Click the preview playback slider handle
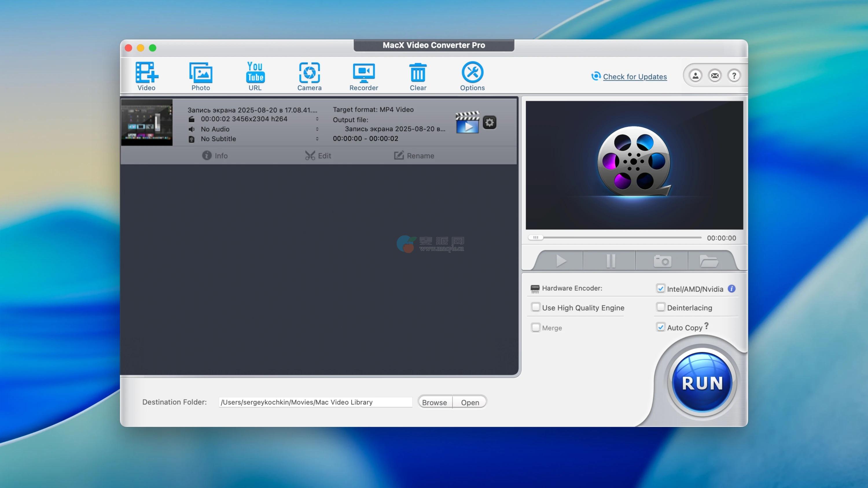 coord(536,237)
